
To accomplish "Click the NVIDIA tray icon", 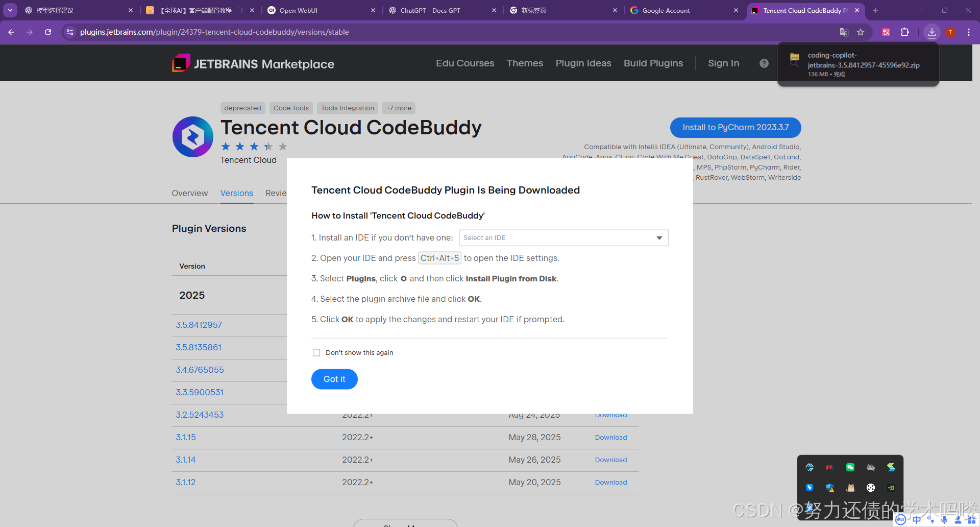I will coord(891,488).
